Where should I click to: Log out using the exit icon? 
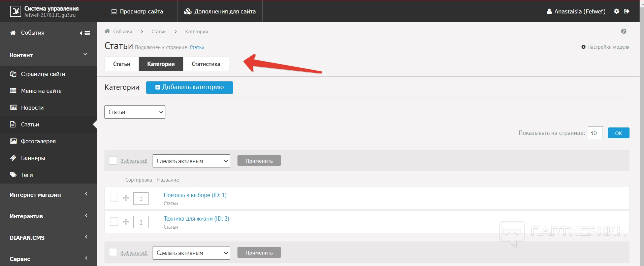626,11
